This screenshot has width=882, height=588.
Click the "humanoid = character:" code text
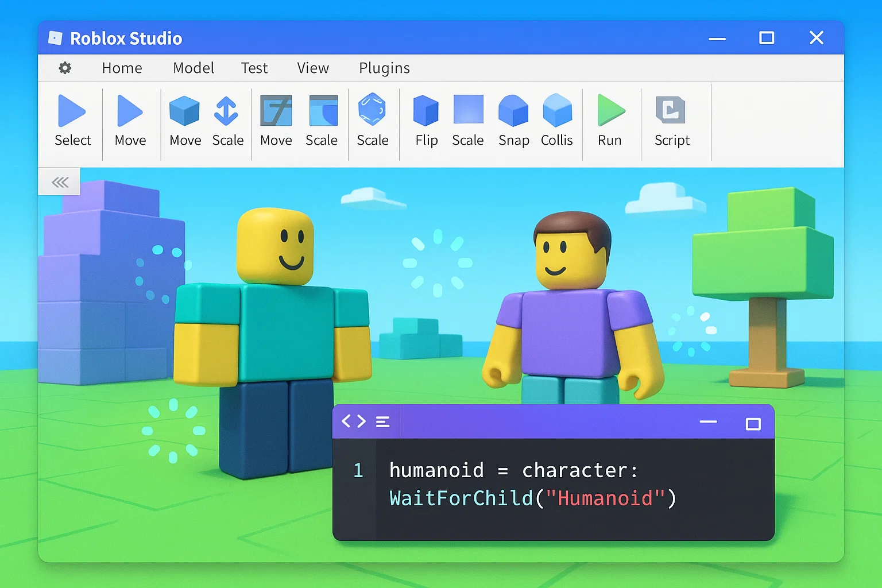pos(513,470)
